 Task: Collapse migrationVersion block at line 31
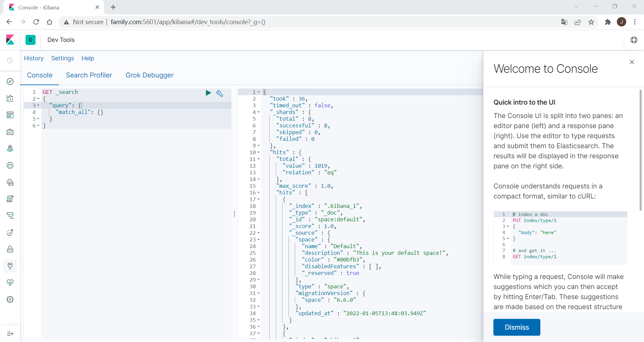259,293
